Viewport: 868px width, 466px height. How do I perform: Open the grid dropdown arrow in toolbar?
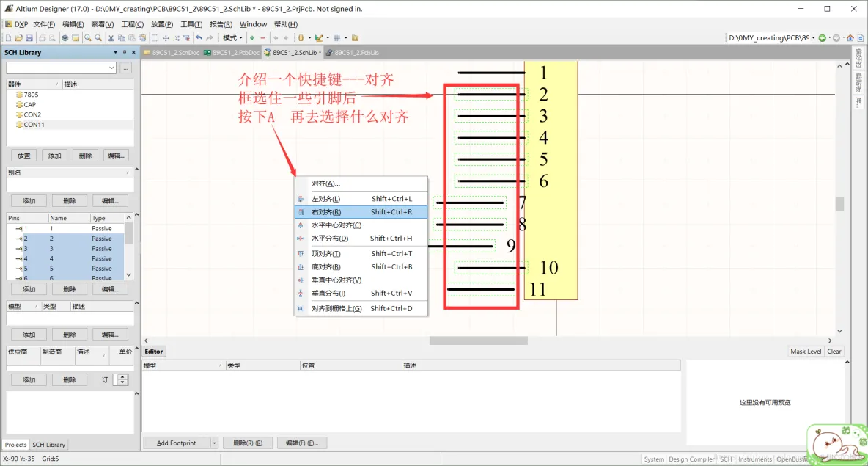pyautogui.click(x=346, y=38)
